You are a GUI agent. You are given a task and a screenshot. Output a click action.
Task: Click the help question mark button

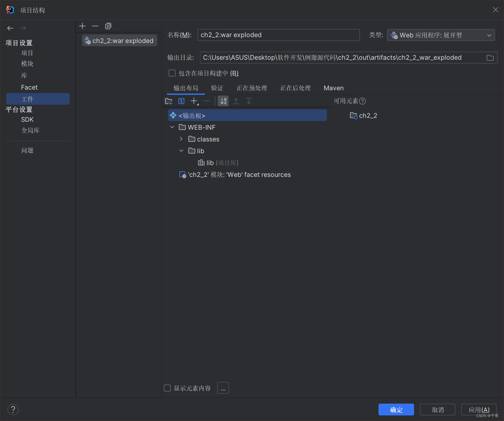tap(13, 409)
